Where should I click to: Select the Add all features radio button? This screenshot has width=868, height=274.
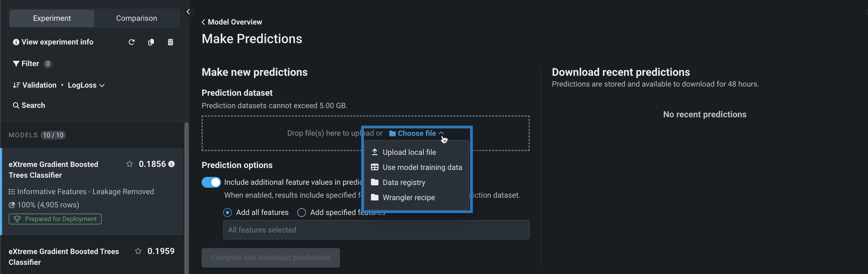[228, 213]
